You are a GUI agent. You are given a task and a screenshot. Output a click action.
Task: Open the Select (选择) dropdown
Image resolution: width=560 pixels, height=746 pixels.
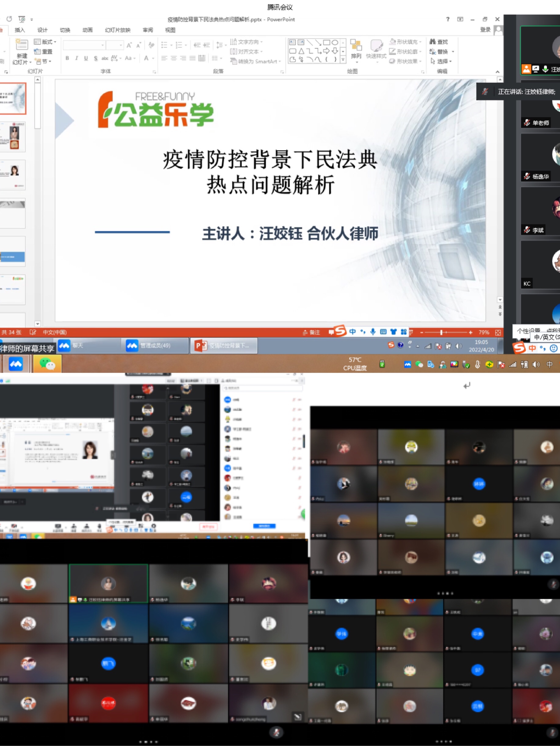coord(441,61)
